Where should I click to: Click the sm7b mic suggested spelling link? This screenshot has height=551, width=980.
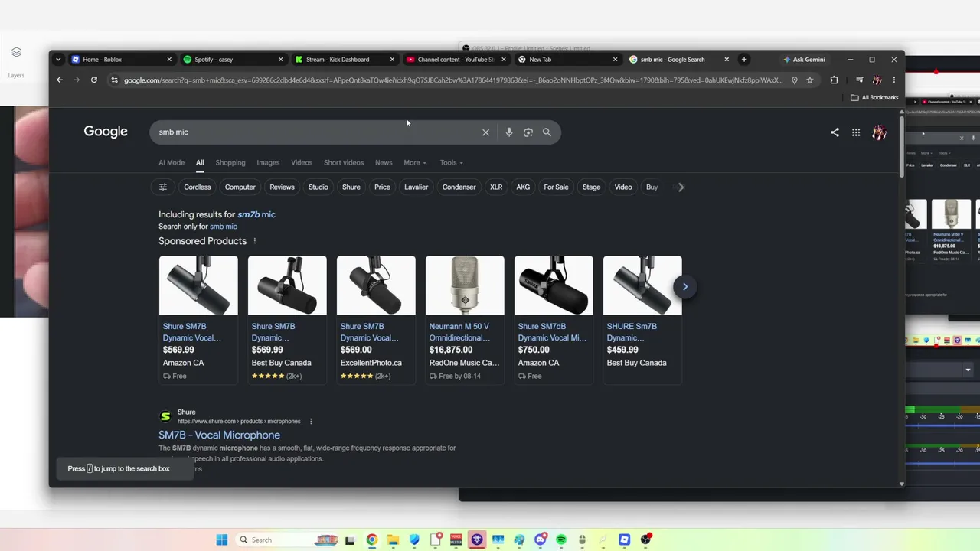256,214
